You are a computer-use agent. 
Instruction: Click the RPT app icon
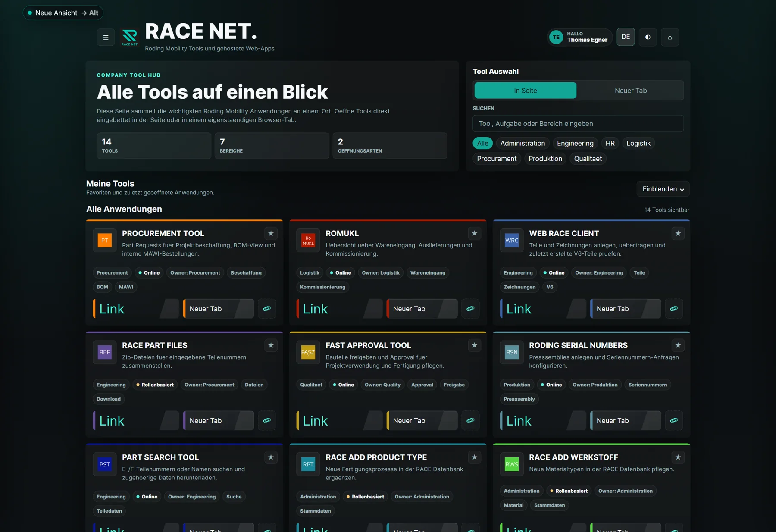(x=308, y=464)
